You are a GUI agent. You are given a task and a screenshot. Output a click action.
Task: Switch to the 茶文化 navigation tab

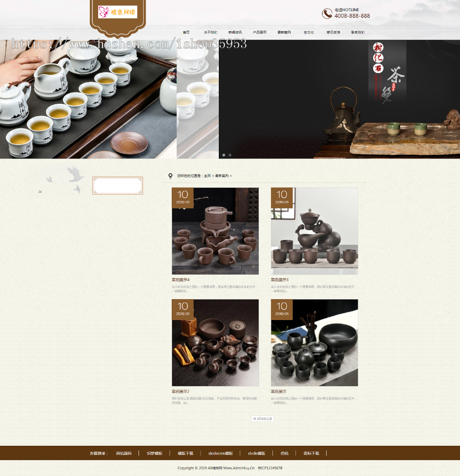[x=309, y=32]
